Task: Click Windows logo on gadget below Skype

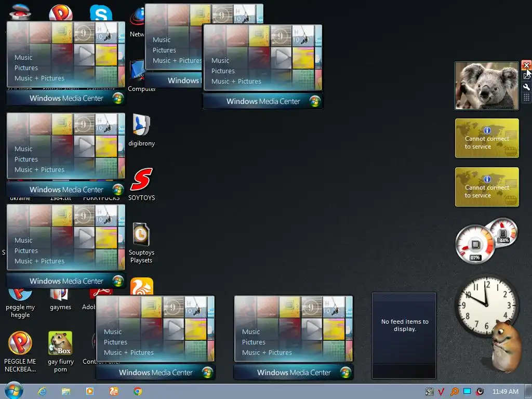Action: pos(118,98)
